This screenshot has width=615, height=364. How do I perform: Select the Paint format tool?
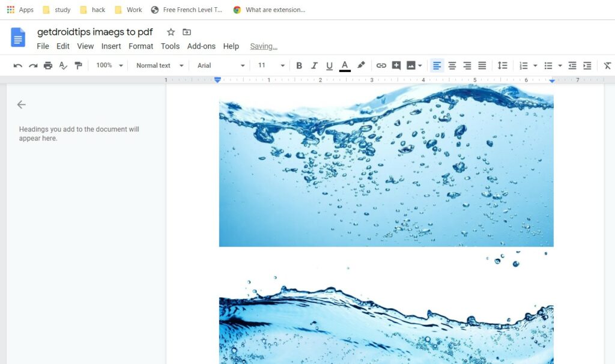(78, 65)
